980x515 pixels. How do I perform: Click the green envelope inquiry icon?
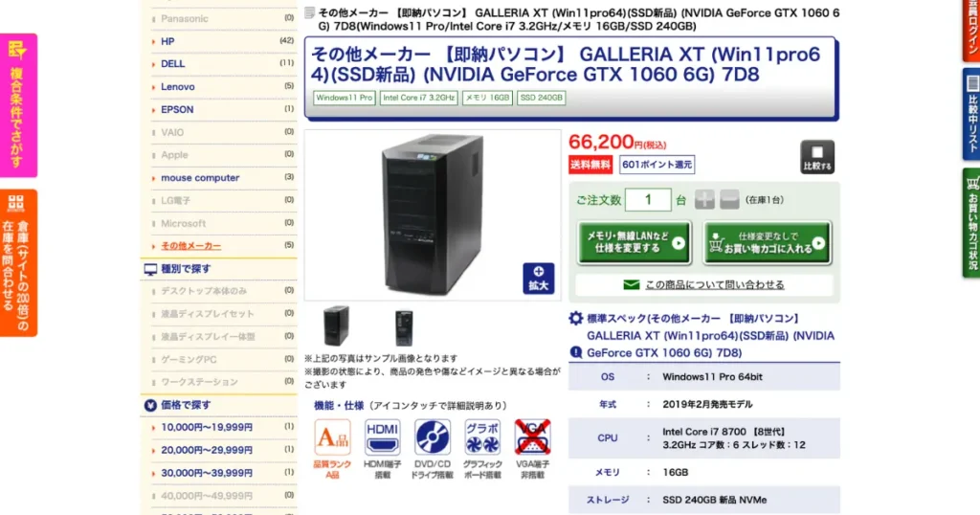click(x=632, y=285)
